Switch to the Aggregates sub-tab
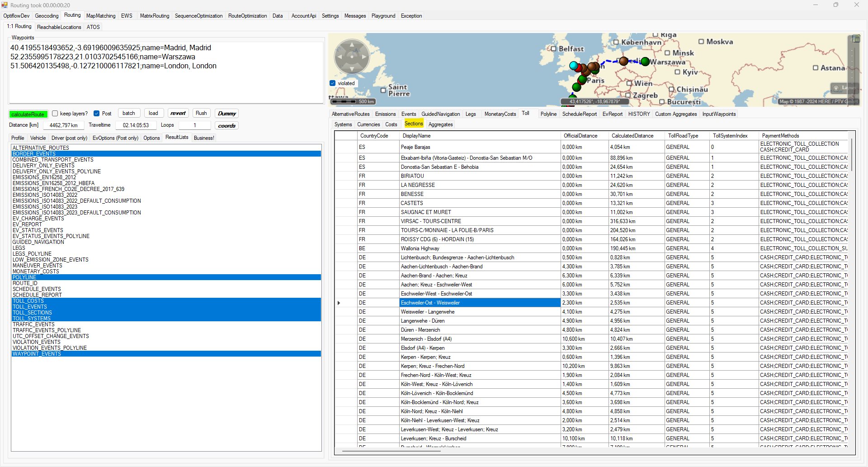868x467 pixels. [440, 124]
